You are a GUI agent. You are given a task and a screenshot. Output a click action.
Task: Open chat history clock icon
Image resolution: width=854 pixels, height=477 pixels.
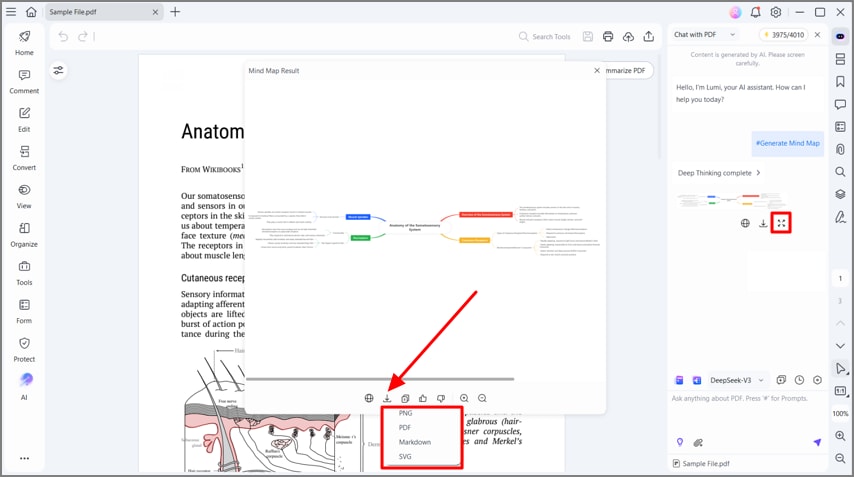coord(799,380)
